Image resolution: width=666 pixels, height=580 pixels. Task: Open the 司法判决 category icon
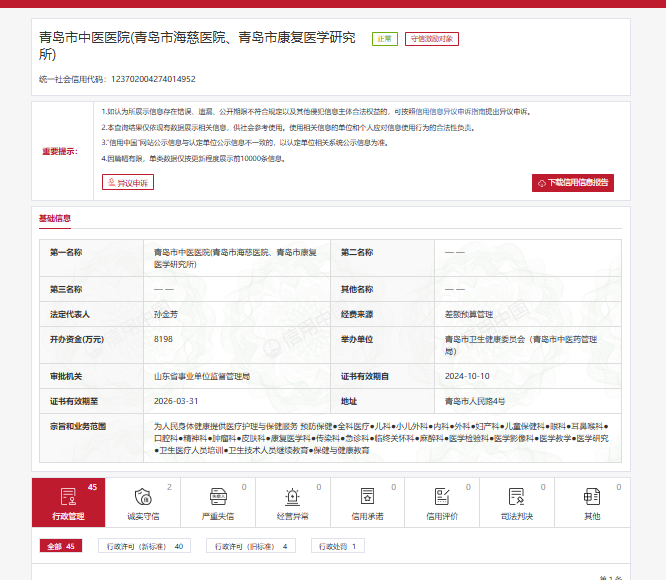click(x=516, y=496)
